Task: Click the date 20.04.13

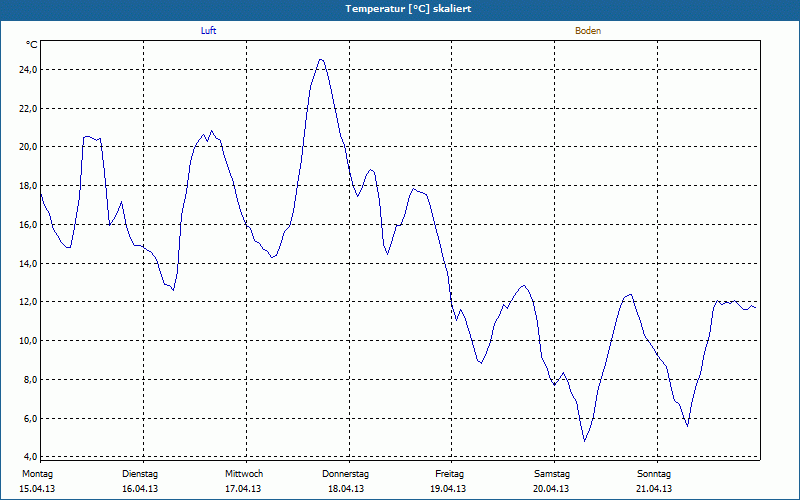Action: (551, 489)
